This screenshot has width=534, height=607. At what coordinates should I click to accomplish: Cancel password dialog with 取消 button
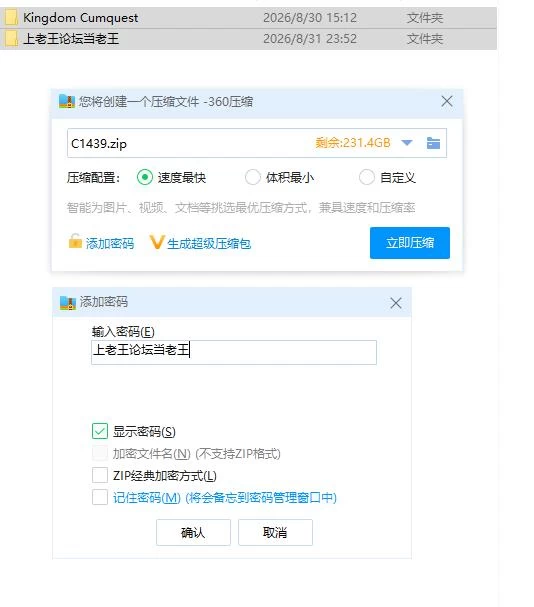(275, 532)
